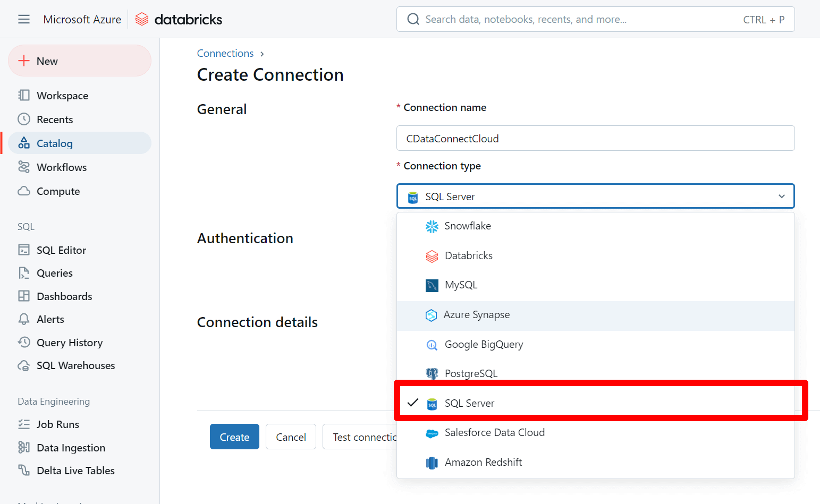Click the Create button
The height and width of the screenshot is (504, 820).
[234, 437]
